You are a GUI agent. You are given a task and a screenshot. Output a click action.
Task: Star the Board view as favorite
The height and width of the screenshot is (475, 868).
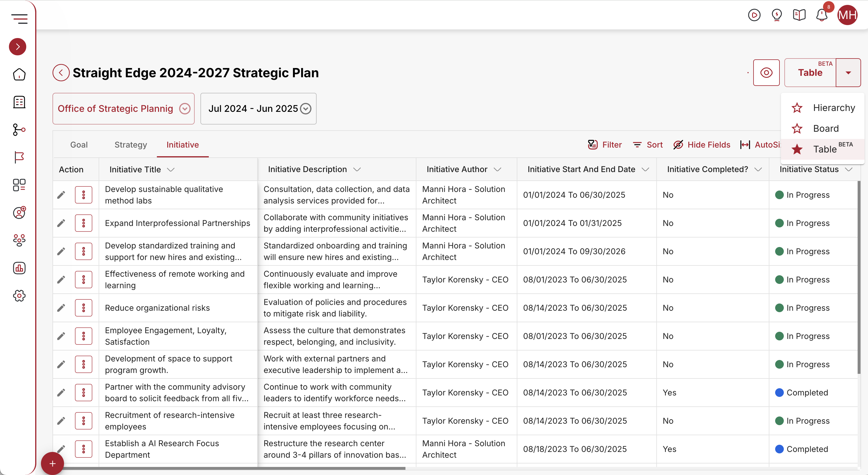[x=797, y=129]
